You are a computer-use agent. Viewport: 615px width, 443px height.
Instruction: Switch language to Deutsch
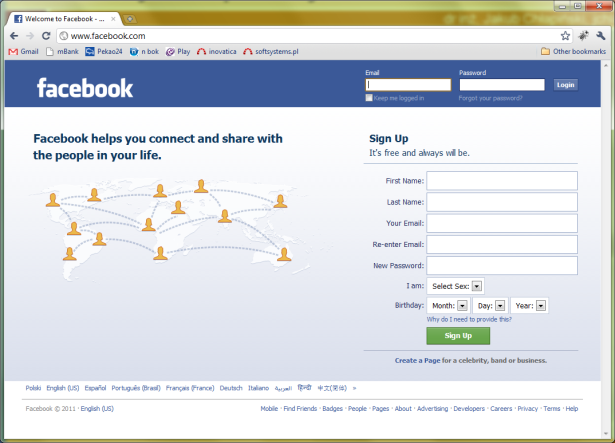(x=231, y=388)
